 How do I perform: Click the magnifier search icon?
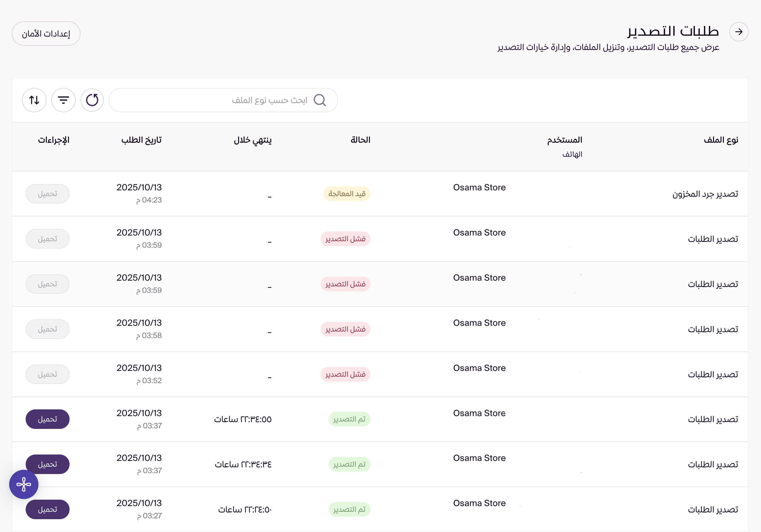click(x=319, y=100)
